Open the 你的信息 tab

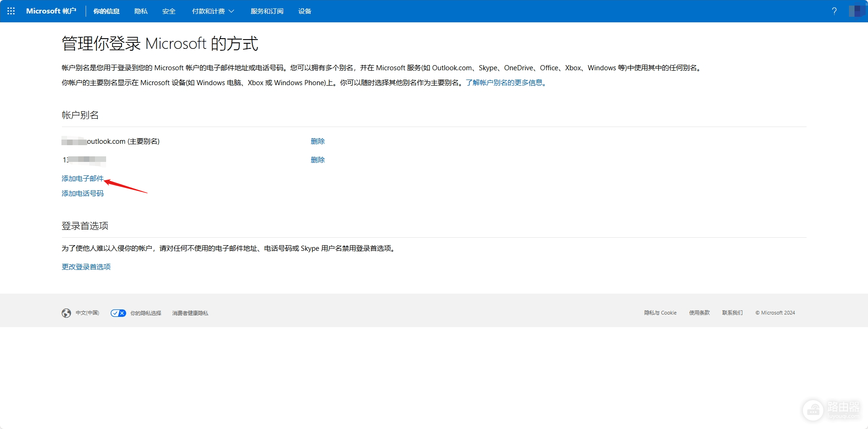[107, 11]
